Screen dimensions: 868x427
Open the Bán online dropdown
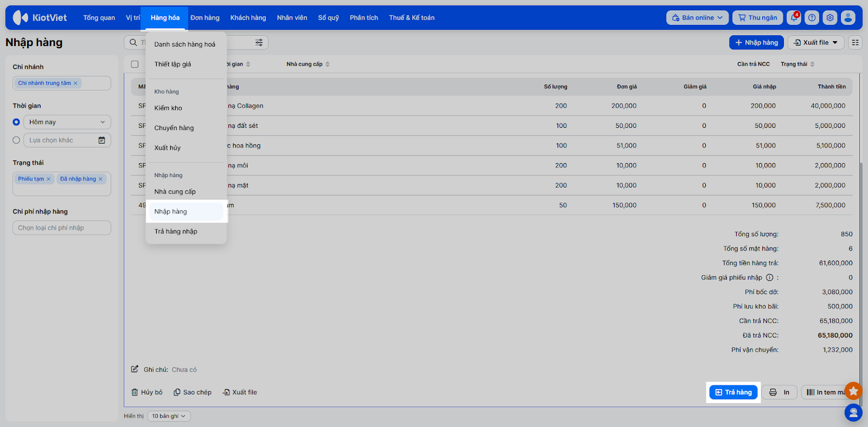point(697,17)
